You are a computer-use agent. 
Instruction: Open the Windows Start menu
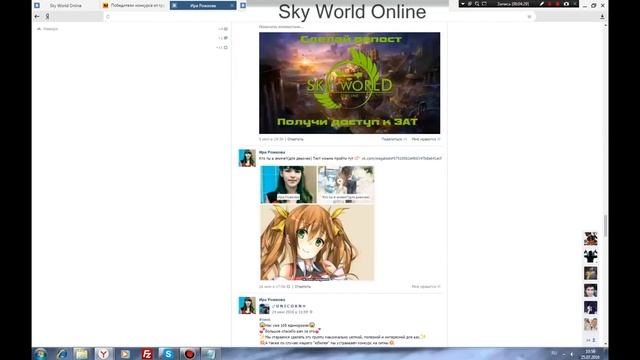pyautogui.click(x=40, y=354)
